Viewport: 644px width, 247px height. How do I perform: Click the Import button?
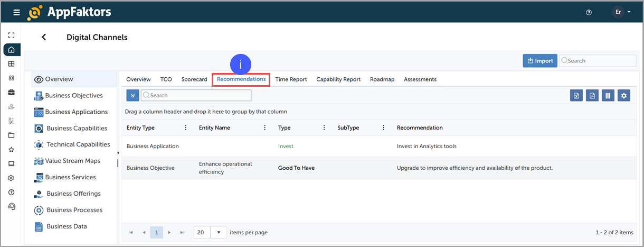539,61
